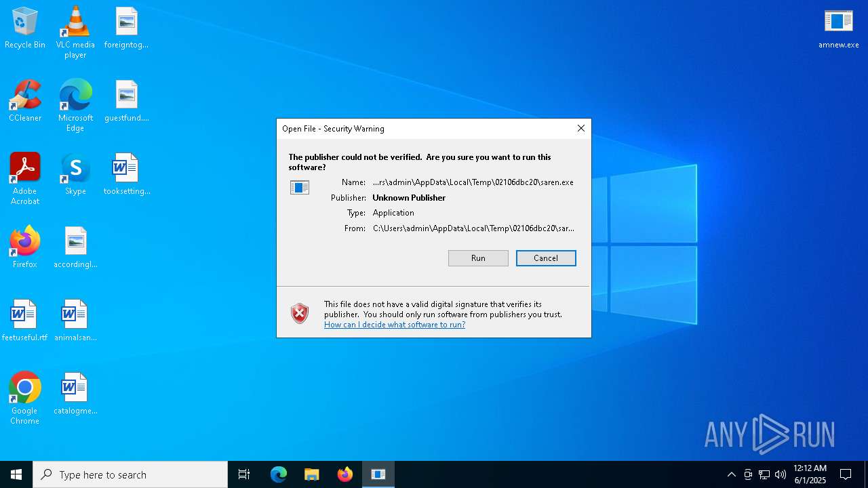Click the 'Application' type value
This screenshot has height=488, width=868.
click(x=393, y=213)
